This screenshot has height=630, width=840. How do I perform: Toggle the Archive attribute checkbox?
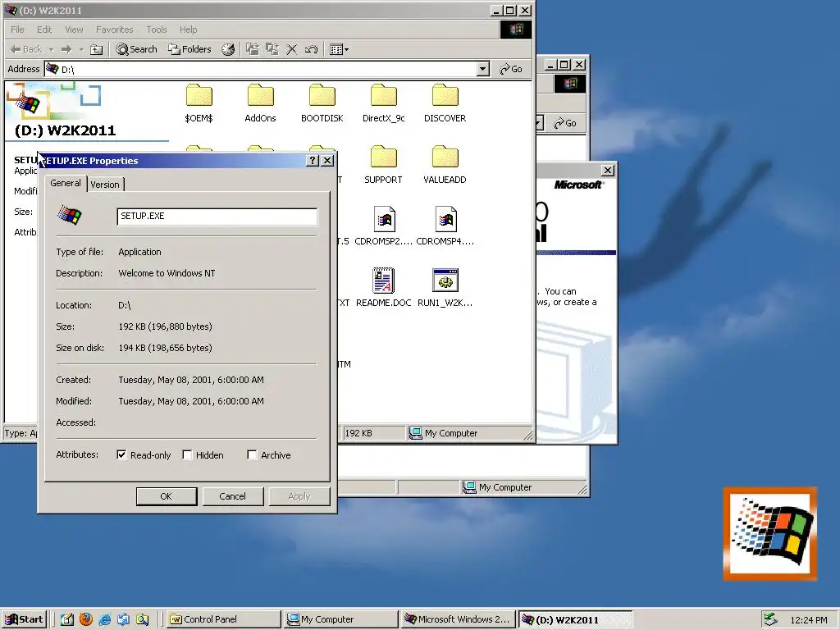click(252, 454)
